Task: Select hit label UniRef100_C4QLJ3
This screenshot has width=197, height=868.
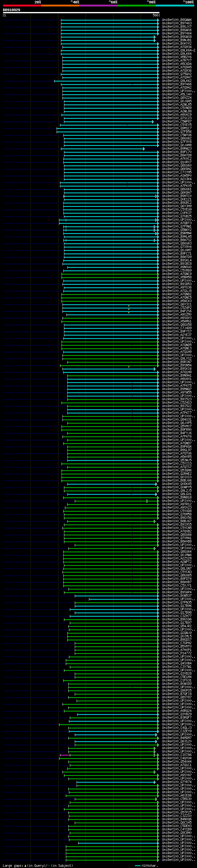Action: 177,728
